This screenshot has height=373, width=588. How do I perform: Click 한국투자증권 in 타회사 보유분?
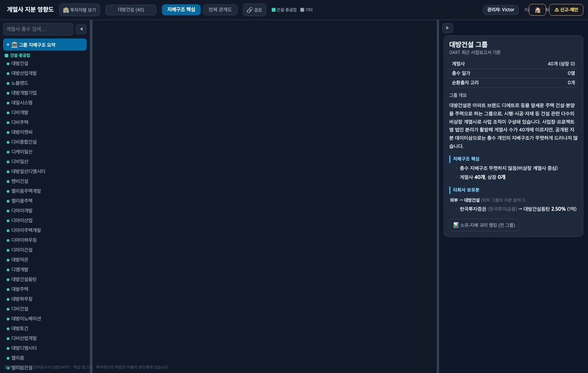tap(472, 209)
